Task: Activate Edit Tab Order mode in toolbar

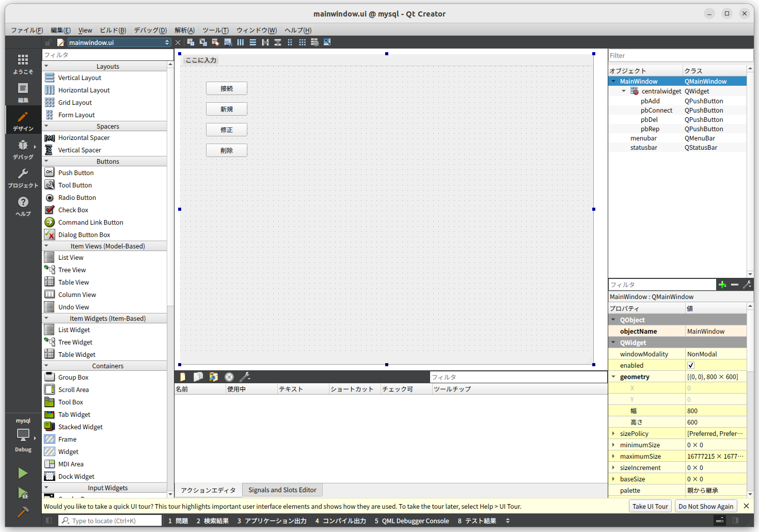Action: click(228, 42)
